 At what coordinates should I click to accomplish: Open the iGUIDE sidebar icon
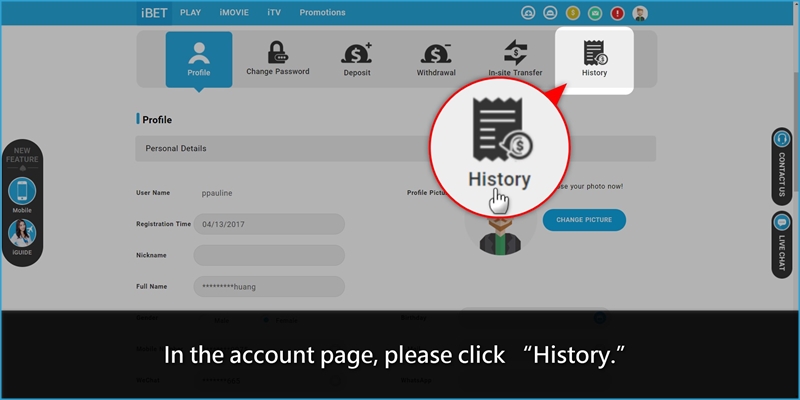click(22, 236)
